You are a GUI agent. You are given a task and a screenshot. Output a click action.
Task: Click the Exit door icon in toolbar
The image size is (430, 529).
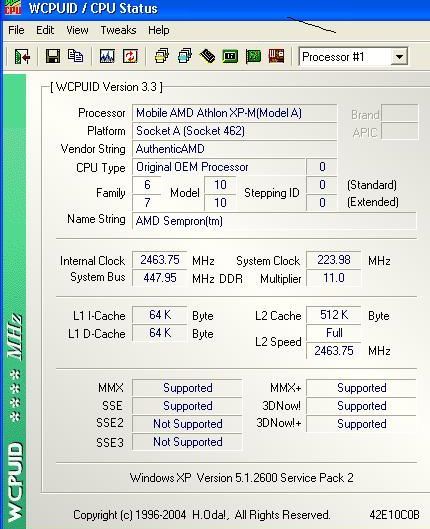(23, 56)
